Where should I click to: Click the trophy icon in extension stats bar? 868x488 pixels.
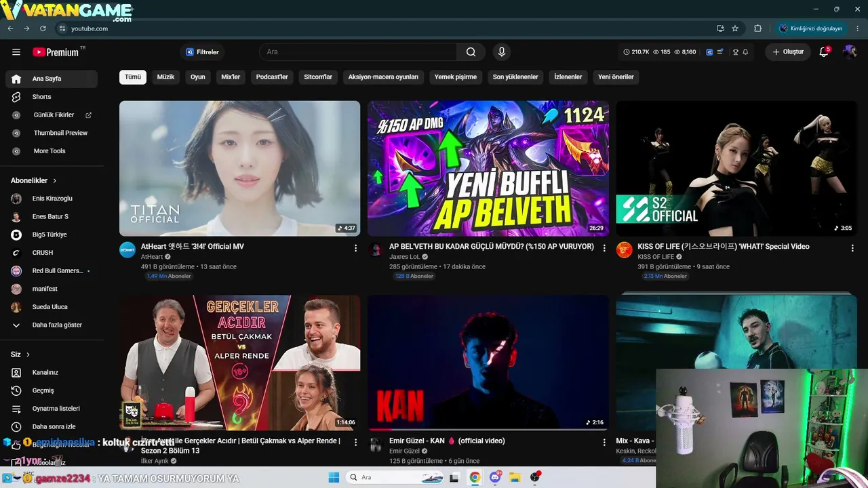click(736, 52)
